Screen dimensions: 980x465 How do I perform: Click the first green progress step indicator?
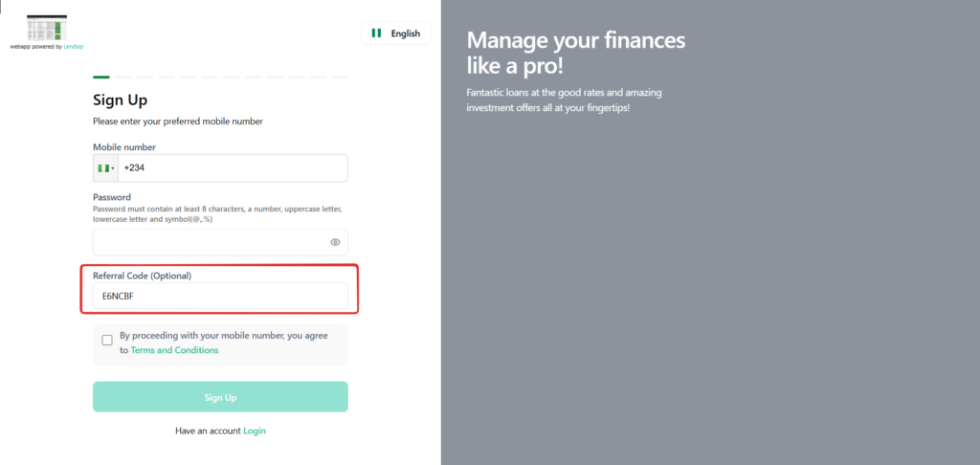[100, 77]
